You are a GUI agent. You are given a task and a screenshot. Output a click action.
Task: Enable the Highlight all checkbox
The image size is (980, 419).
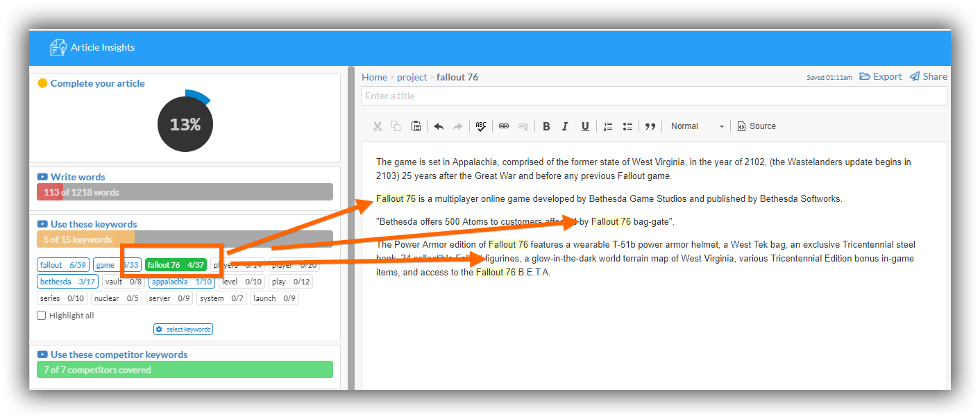[x=42, y=316]
